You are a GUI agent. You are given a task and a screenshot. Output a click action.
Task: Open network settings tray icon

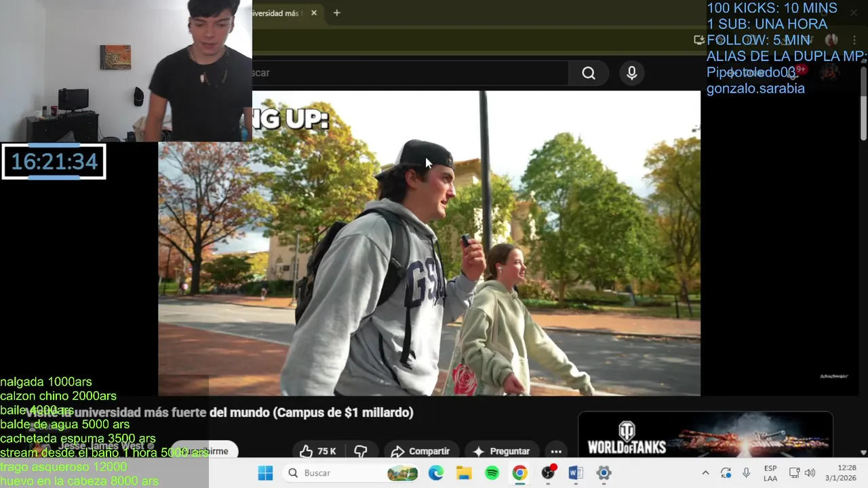point(794,473)
